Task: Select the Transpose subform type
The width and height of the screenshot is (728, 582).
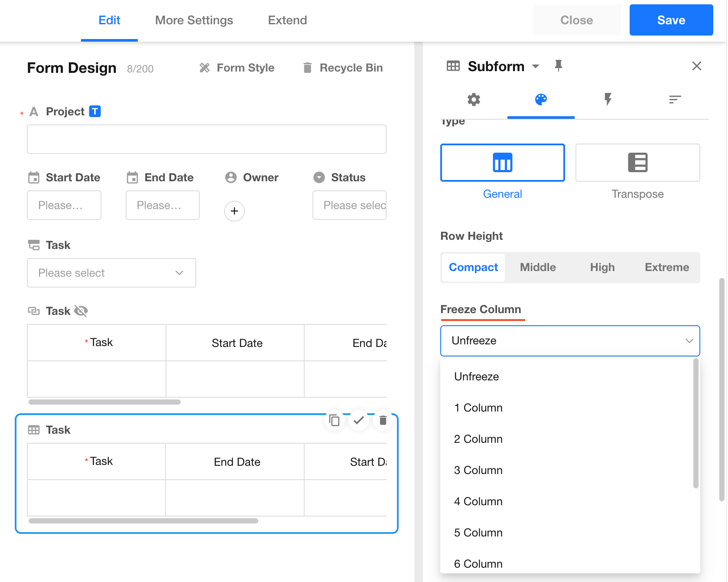Action: 637,163
